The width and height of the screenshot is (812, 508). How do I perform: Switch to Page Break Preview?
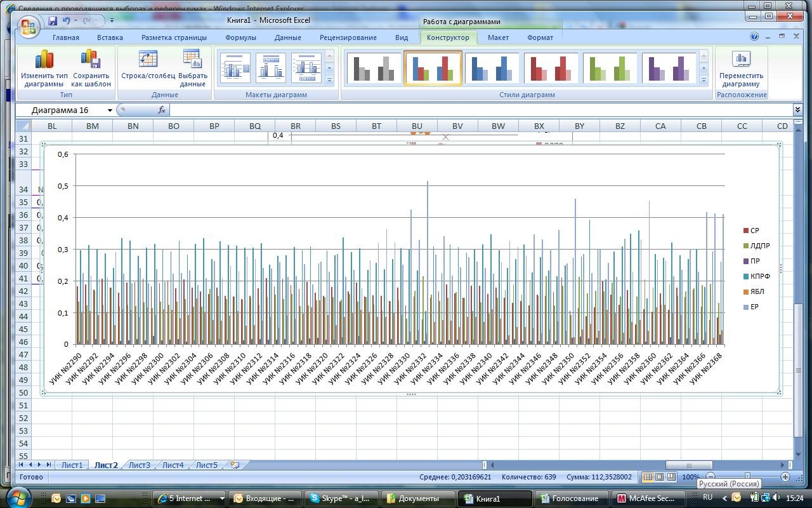[x=671, y=477]
